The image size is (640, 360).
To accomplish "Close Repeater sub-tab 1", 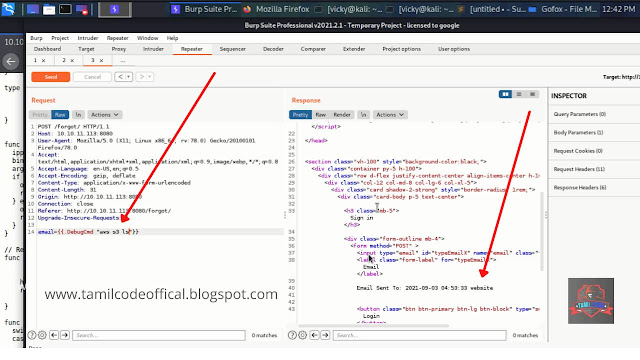I will pos(44,60).
